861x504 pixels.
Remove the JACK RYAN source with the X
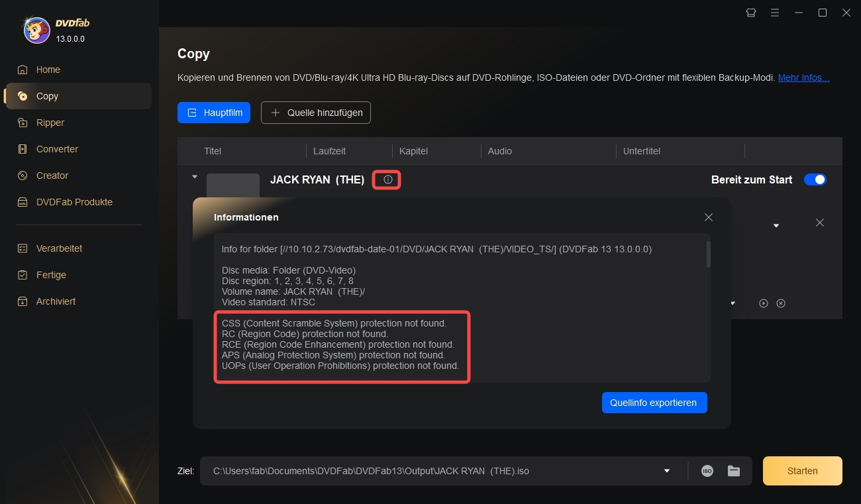(820, 223)
